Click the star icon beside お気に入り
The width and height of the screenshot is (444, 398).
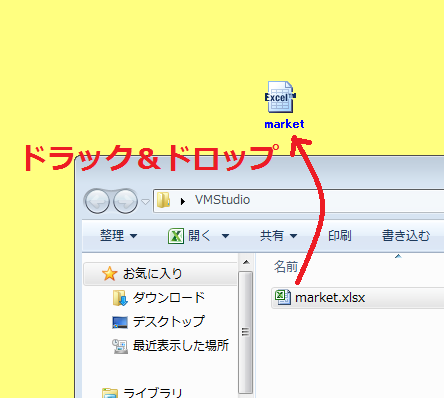pyautogui.click(x=109, y=274)
